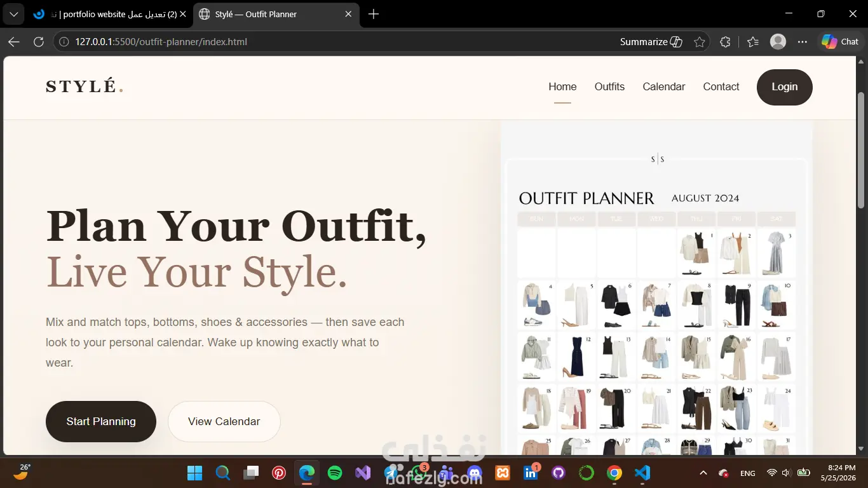Switch input language via ENG indicator

tap(748, 473)
